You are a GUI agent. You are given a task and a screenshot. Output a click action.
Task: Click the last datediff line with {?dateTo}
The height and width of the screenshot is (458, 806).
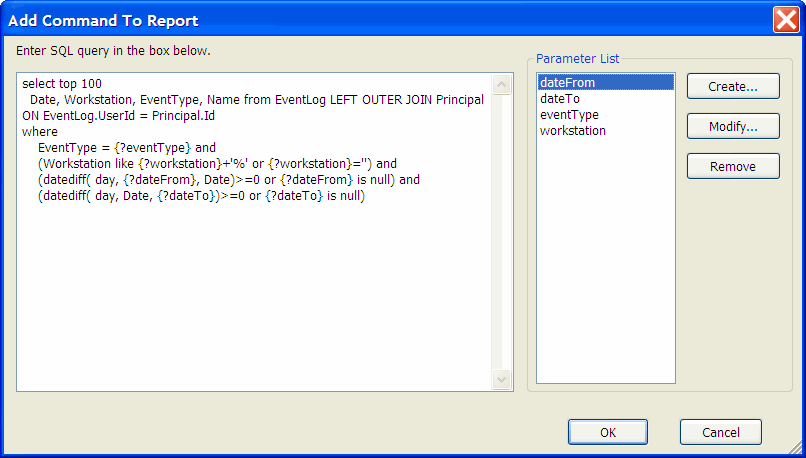pos(201,195)
